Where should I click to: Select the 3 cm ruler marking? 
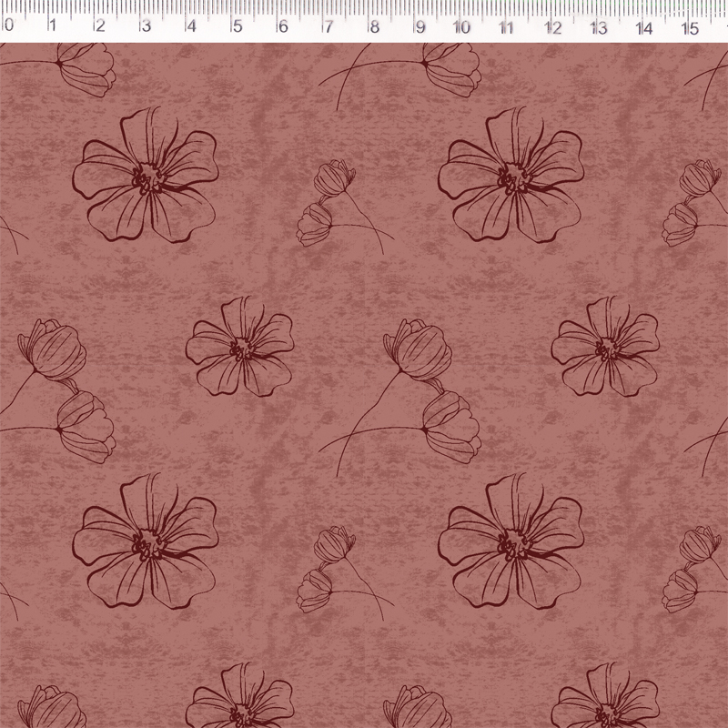point(145,27)
